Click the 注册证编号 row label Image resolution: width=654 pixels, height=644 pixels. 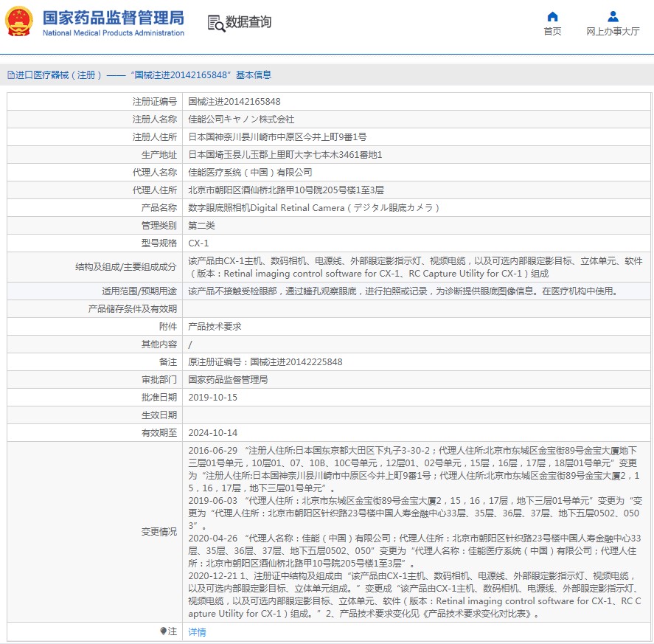pyautogui.click(x=154, y=101)
